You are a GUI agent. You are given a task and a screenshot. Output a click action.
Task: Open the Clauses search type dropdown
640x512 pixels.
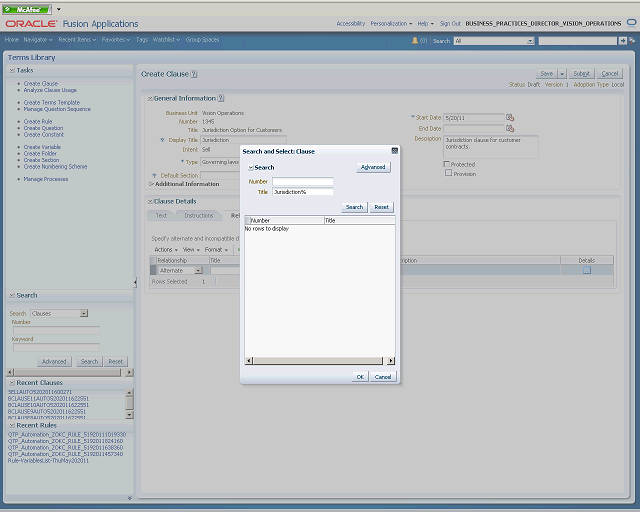click(84, 313)
